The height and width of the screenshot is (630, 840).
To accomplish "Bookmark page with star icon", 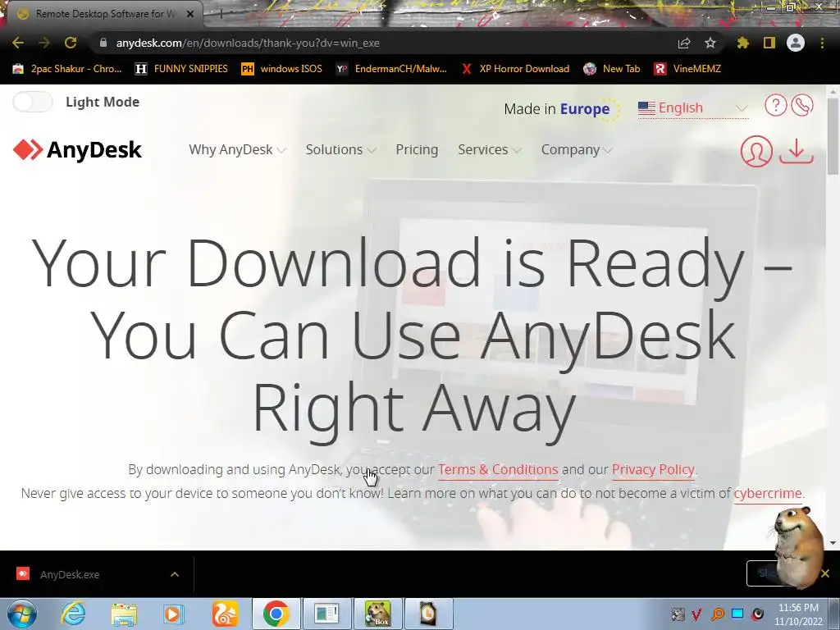I will click(x=710, y=43).
